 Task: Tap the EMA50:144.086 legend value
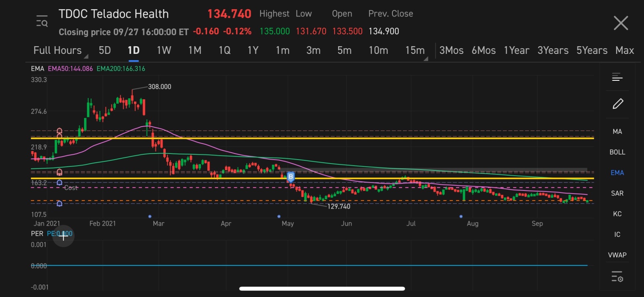pos(70,69)
